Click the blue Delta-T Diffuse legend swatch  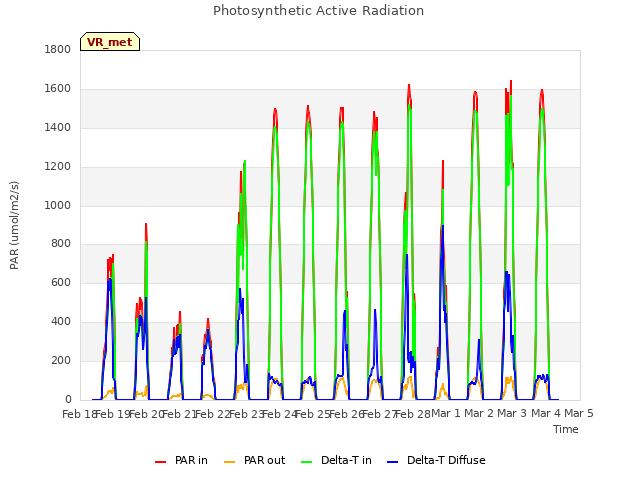[392, 462]
